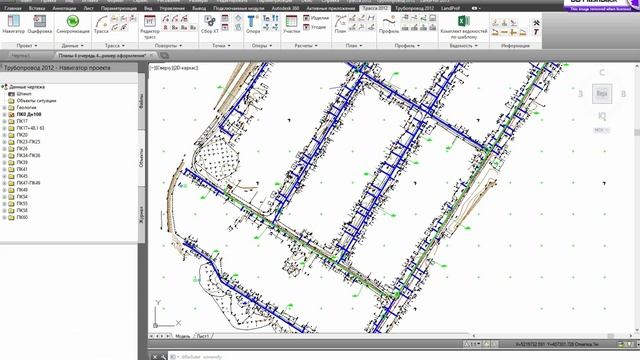Select the ПК60 folder
Screen dimensions: 640x360
click(x=22, y=218)
